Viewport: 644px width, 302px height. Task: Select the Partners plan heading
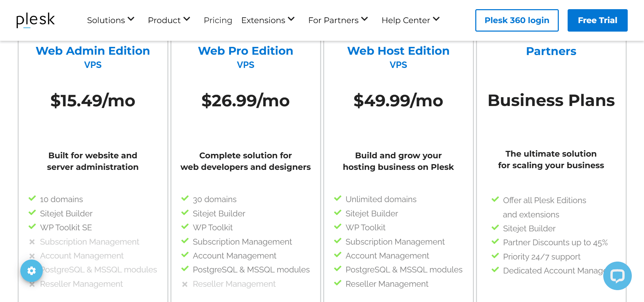pyautogui.click(x=551, y=51)
